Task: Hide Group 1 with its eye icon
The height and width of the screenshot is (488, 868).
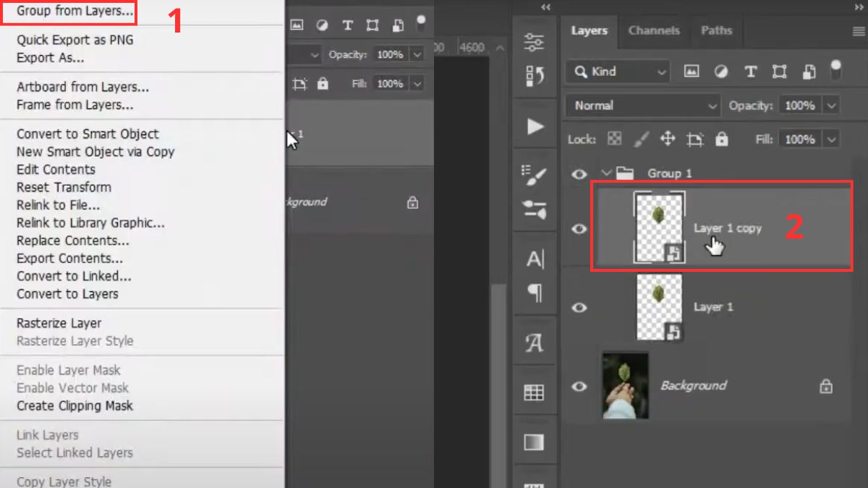Action: pos(579,174)
